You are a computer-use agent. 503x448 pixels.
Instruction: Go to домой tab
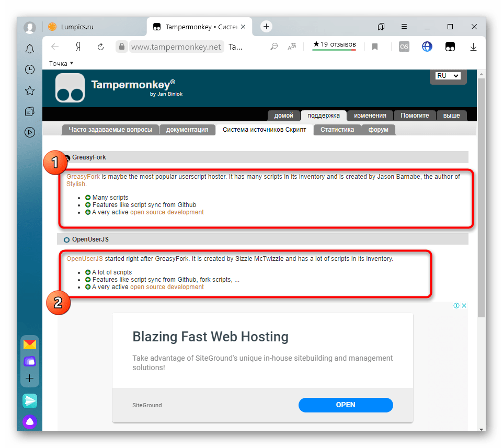point(283,116)
